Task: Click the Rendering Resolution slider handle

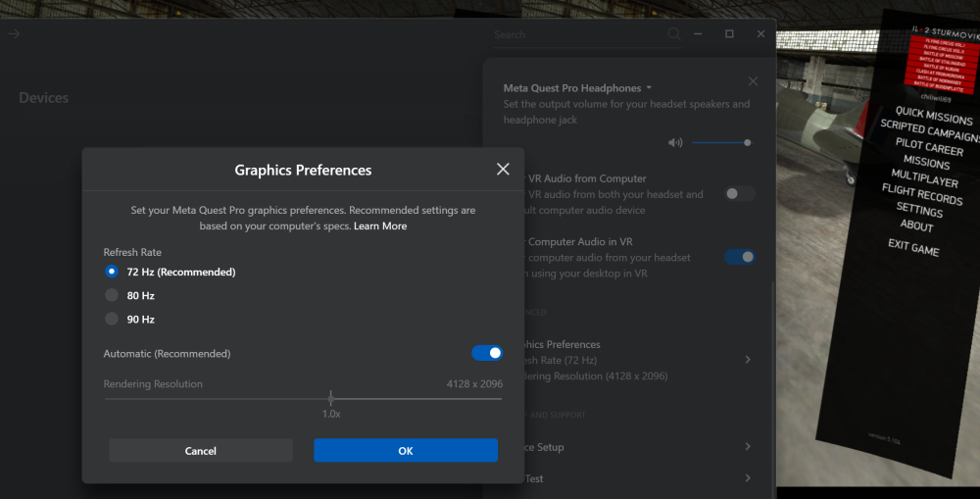Action: click(331, 398)
